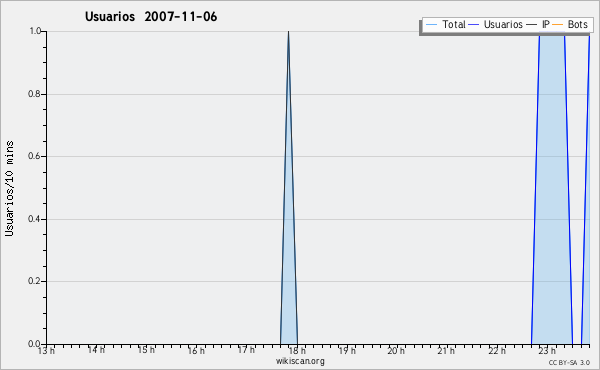Click the y-axis value 0.8

(x=34, y=94)
